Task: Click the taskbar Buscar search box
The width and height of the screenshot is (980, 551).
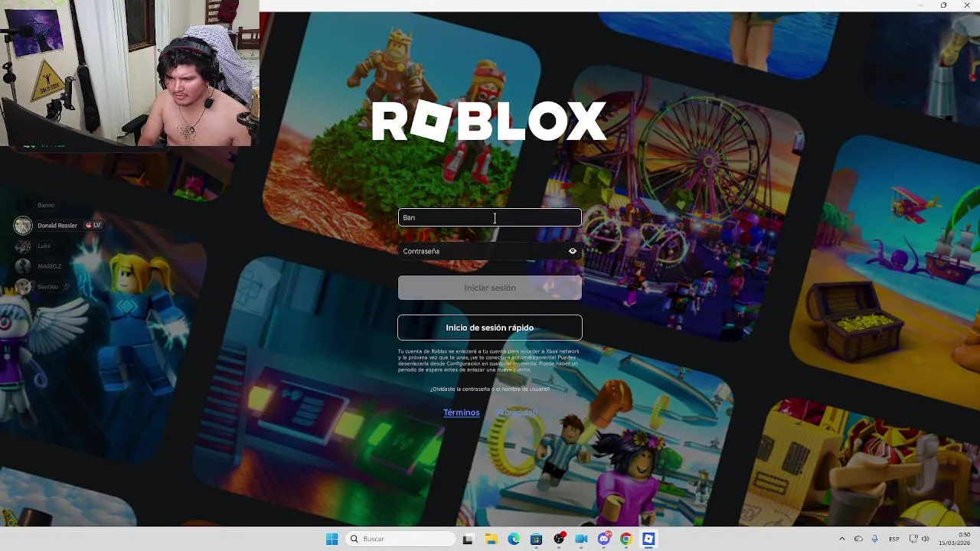Action: (x=401, y=539)
